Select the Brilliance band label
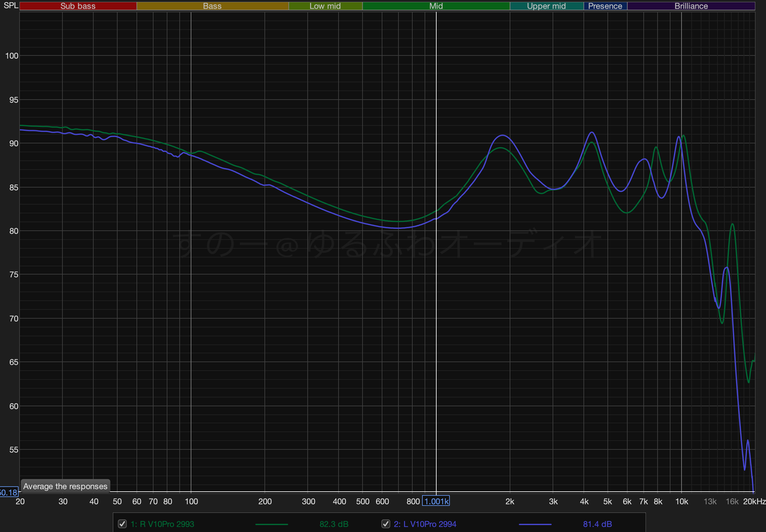766x532 pixels. coord(691,6)
